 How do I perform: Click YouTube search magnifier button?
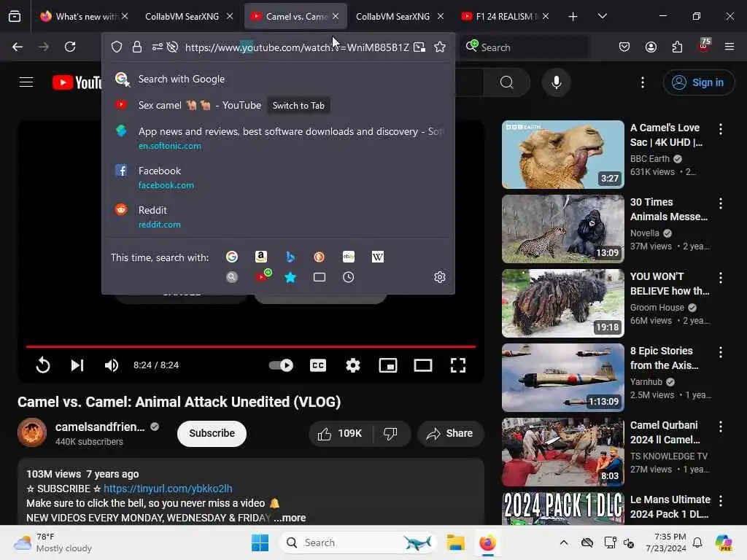507,82
